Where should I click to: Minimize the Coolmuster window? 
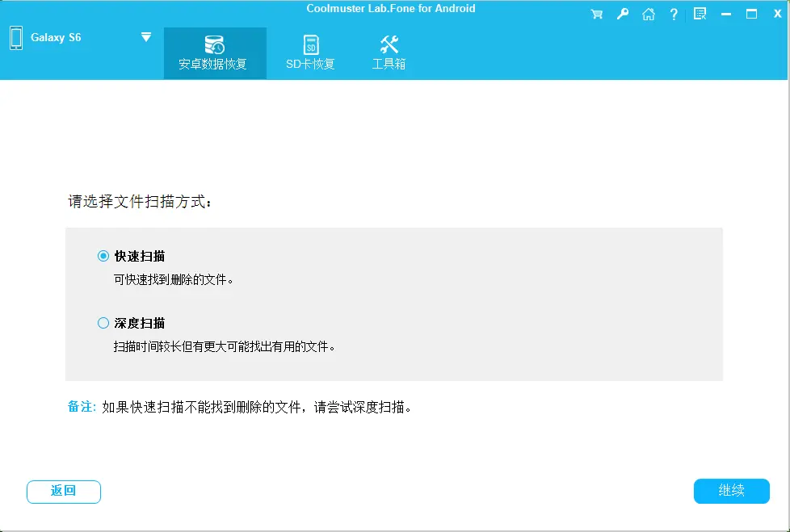tap(726, 14)
